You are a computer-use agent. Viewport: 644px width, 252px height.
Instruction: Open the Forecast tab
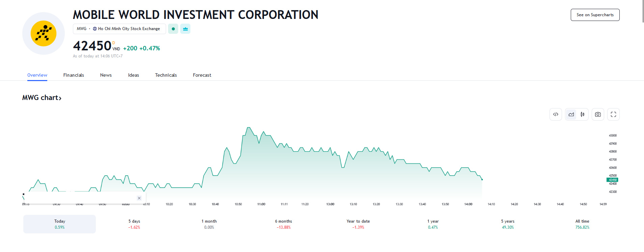point(202,75)
